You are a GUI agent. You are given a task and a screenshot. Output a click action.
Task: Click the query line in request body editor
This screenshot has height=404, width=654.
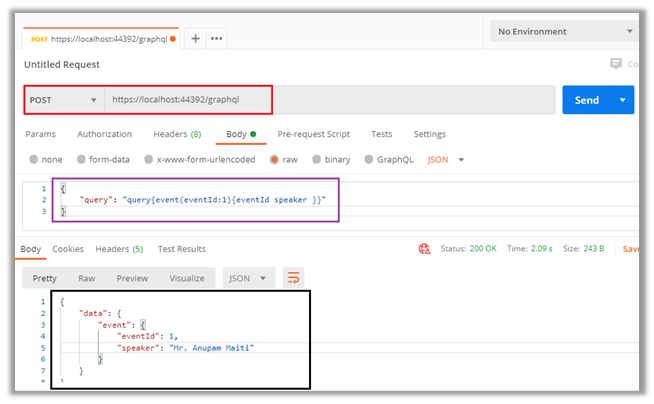203,200
